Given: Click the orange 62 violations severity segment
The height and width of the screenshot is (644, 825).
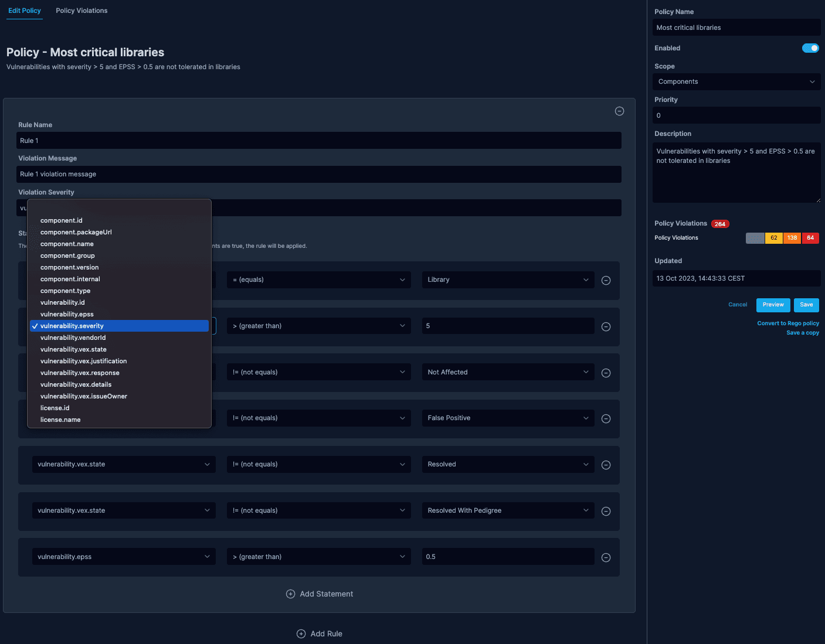Looking at the screenshot, I should pyautogui.click(x=773, y=238).
